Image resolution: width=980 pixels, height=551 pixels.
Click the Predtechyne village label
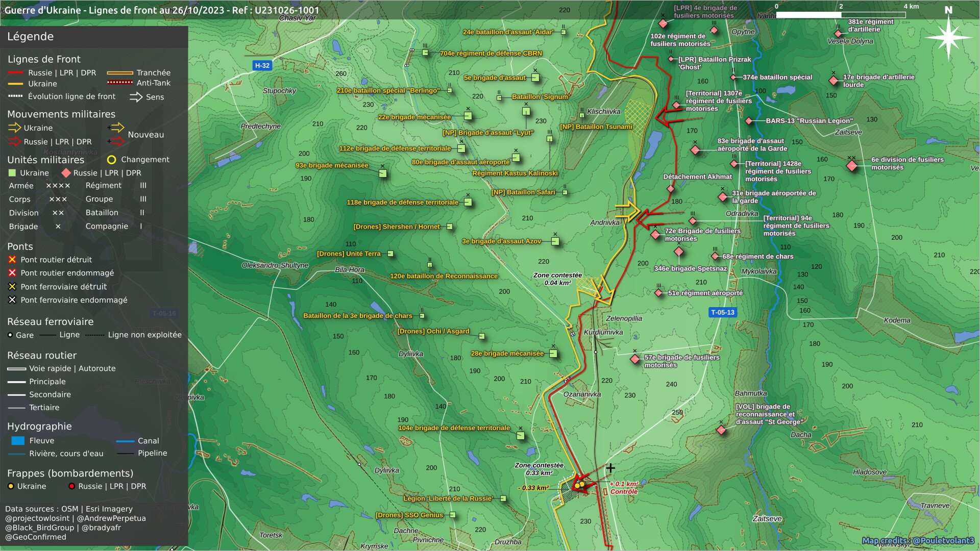[261, 126]
